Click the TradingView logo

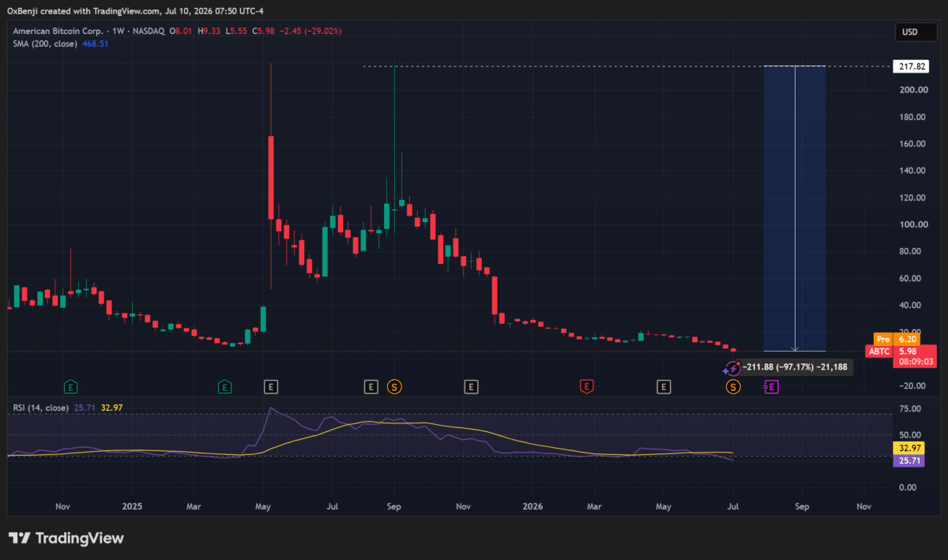click(x=66, y=538)
